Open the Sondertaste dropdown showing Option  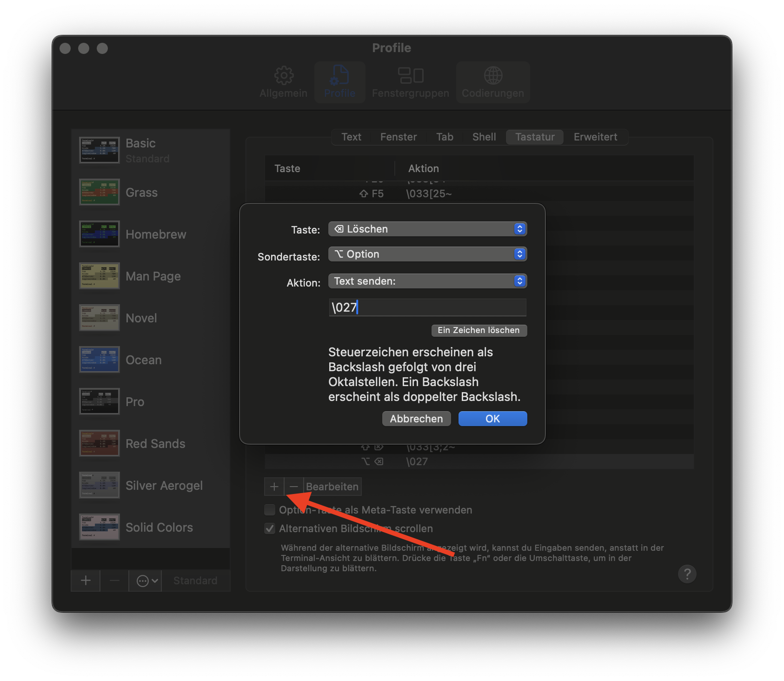[427, 254]
